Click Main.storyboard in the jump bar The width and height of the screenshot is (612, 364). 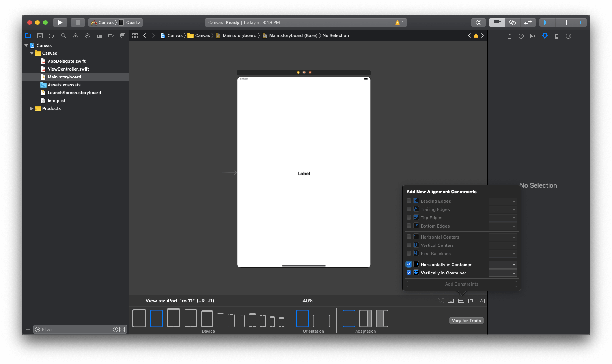pyautogui.click(x=239, y=35)
